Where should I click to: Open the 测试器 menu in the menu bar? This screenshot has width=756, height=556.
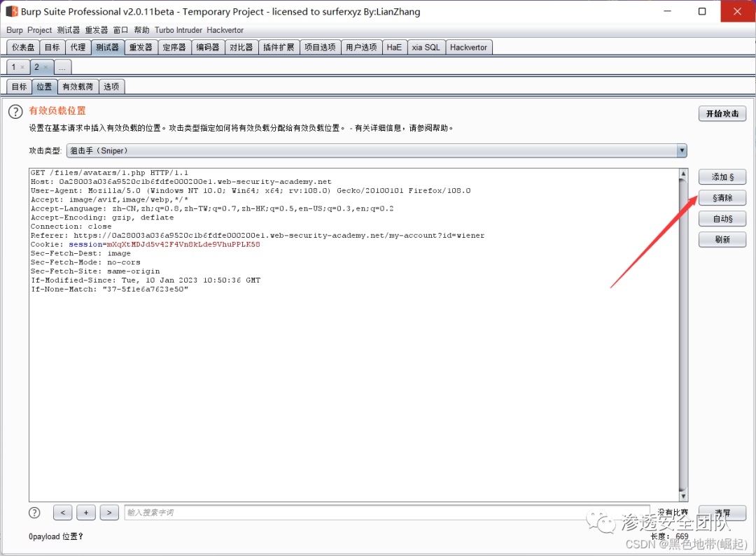[69, 30]
